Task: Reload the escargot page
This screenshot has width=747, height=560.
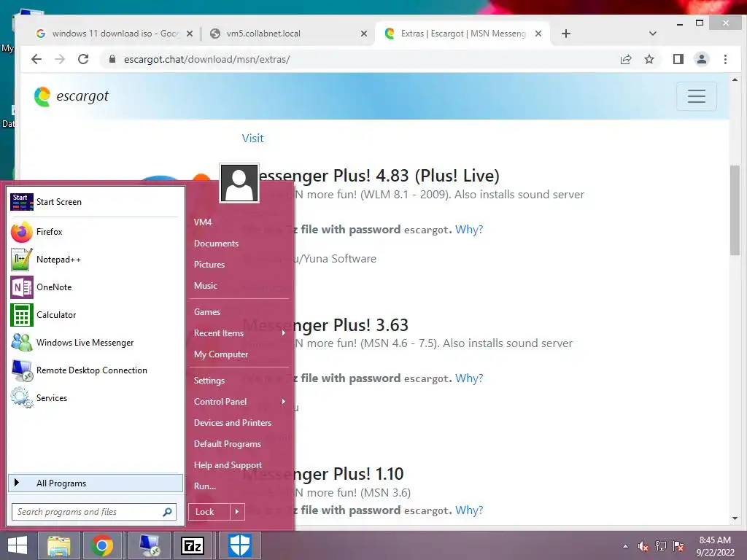Action: tap(83, 59)
